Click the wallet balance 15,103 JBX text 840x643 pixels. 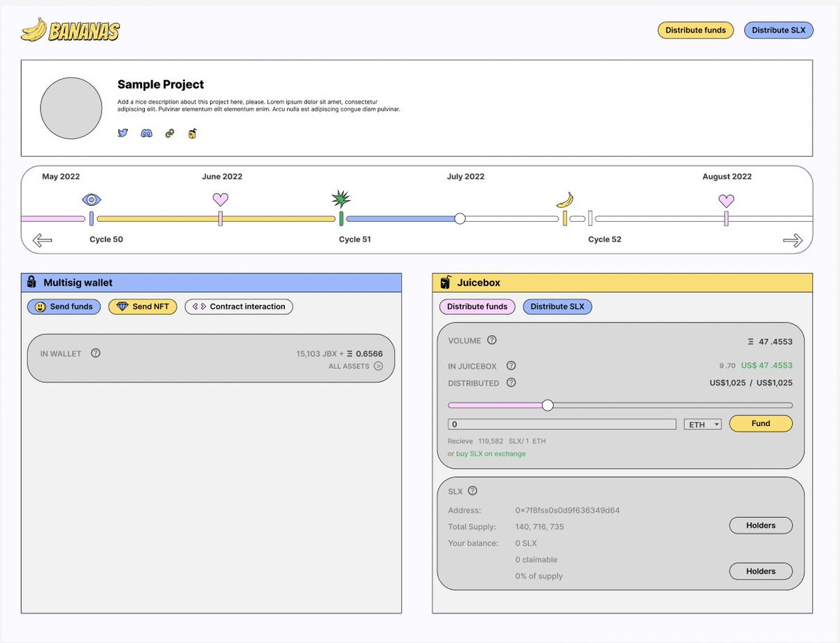317,353
